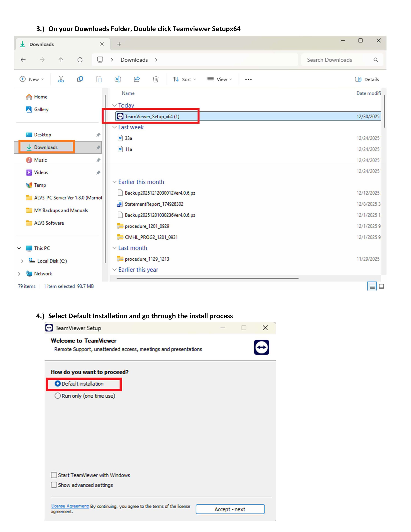This screenshot has width=411, height=532.
Task: Open the License Agreement link
Action: [70, 506]
